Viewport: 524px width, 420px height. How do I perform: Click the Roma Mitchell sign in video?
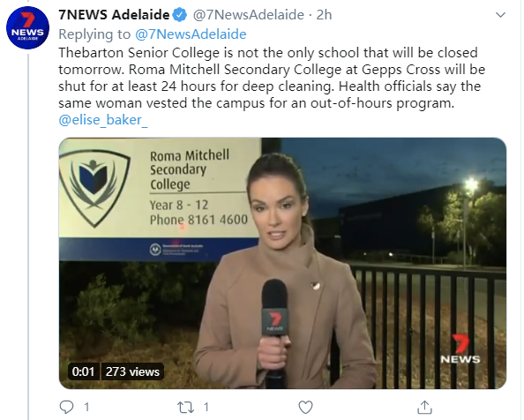coord(160,199)
